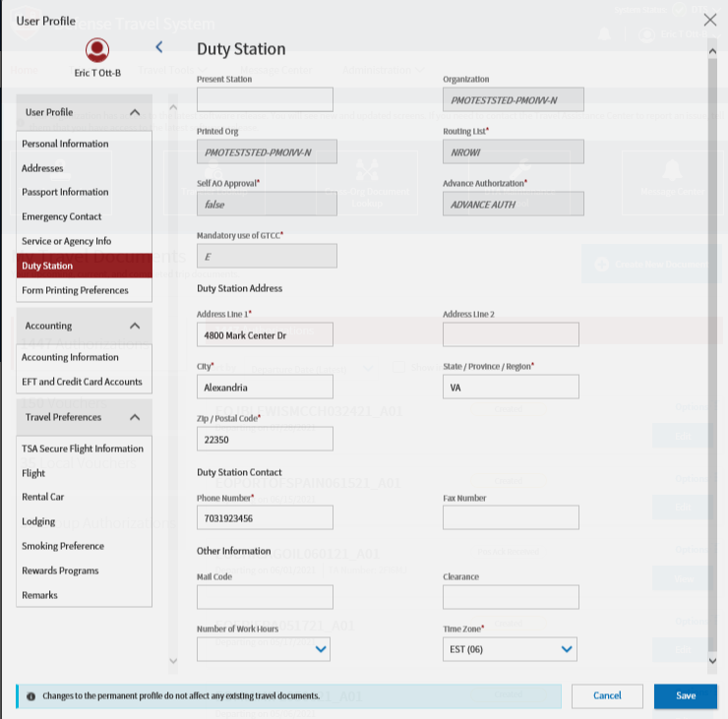Collapse the Travel Preferences sidebar section
Viewport: 728px width, 719px height.
tap(135, 417)
